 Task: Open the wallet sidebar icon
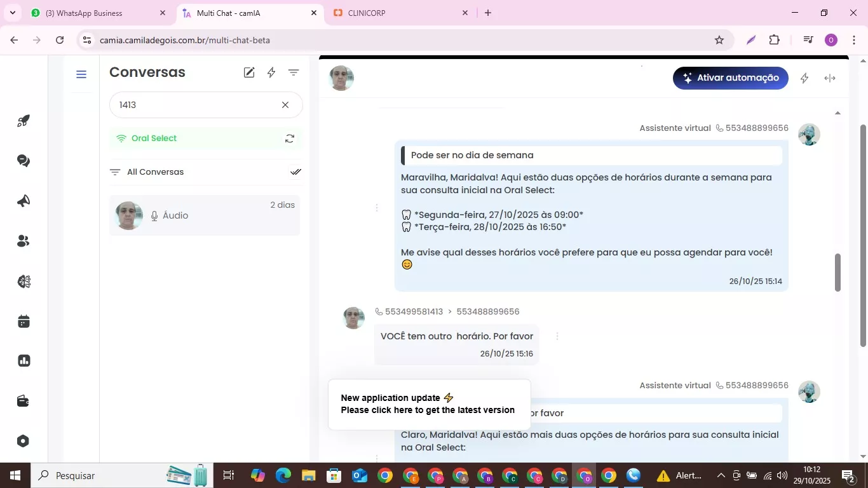pyautogui.click(x=24, y=401)
